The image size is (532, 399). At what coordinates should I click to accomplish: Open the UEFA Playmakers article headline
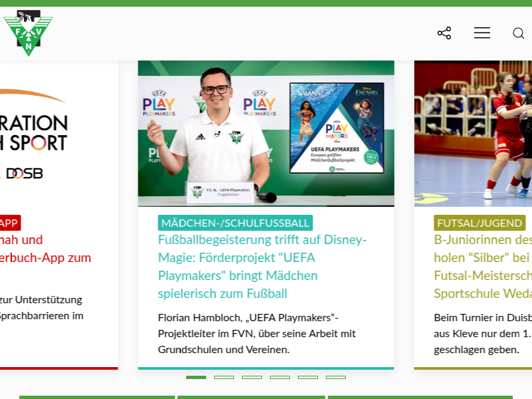click(x=262, y=266)
